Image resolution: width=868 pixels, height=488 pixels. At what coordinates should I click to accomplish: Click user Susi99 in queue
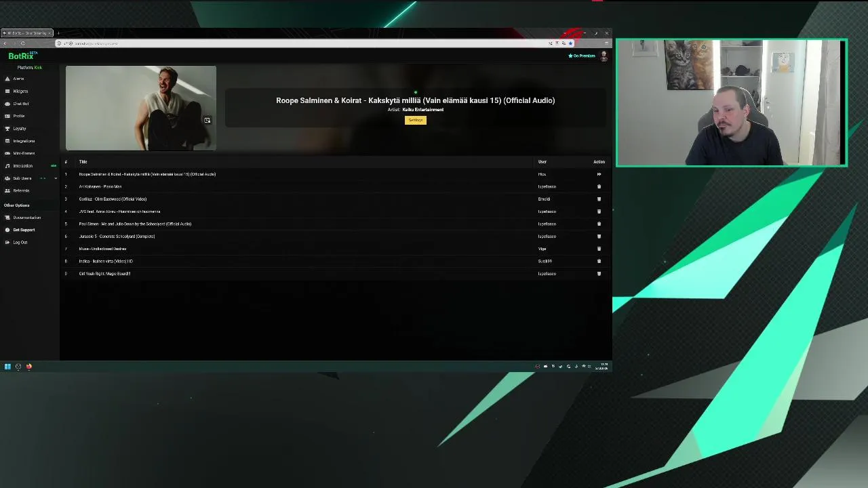coord(545,261)
